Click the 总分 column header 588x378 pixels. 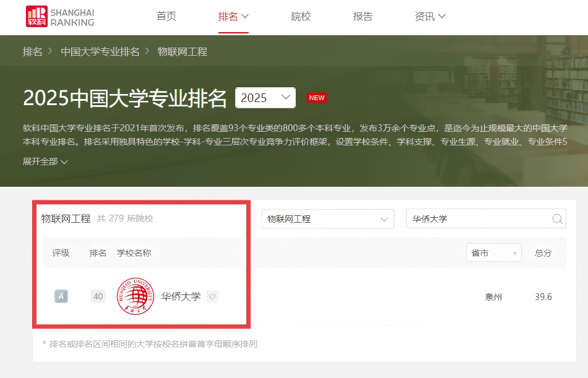pos(543,253)
